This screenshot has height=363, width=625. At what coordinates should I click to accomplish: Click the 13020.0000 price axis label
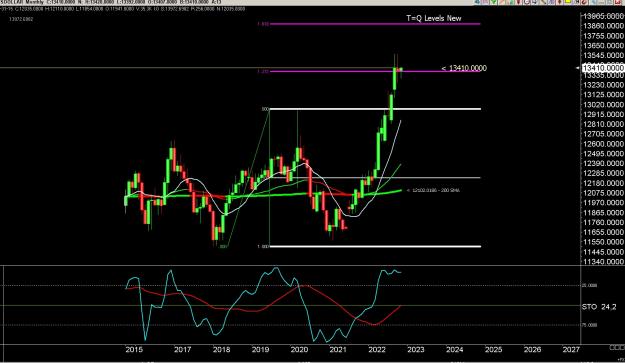[x=603, y=104]
